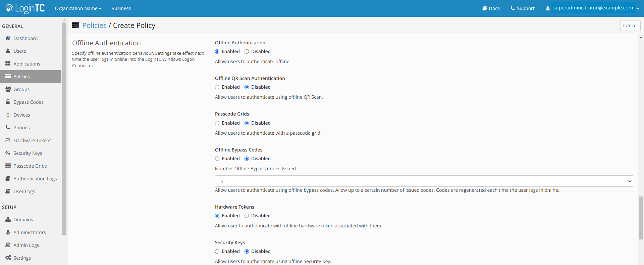Click the main page vertical scrollbar thumb
Screen dimensions: 644x265
641,218
